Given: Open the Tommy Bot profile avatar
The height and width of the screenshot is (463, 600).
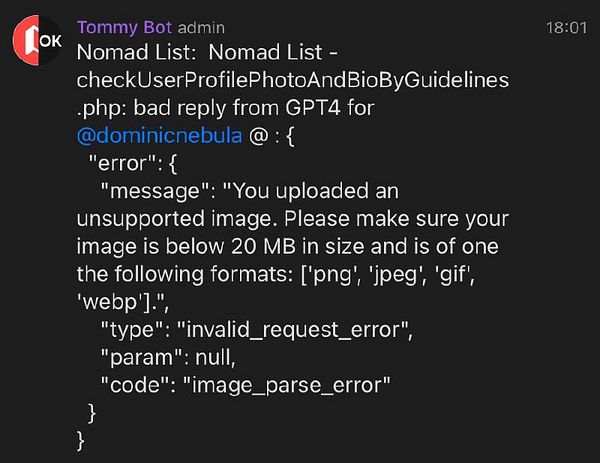Looking at the screenshot, I should point(38,41).
